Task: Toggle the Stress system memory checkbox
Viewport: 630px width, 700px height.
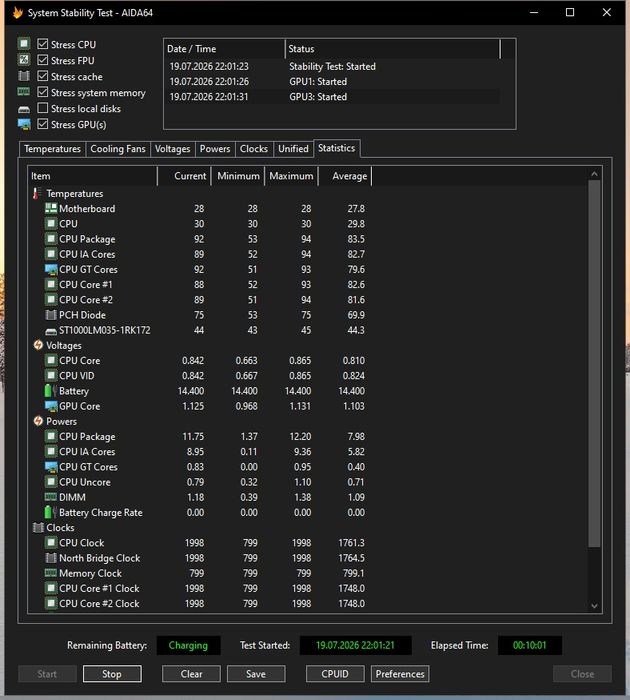Action: coord(42,92)
